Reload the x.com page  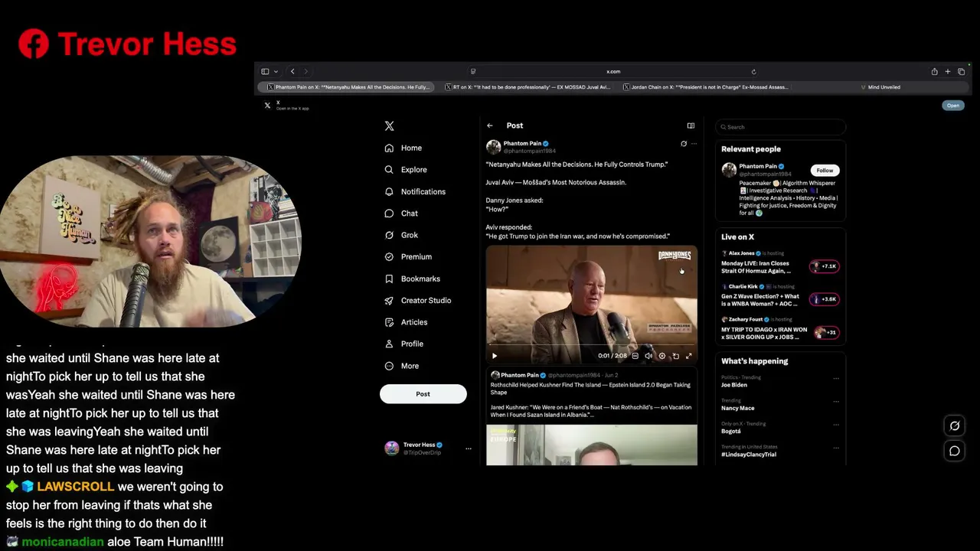753,71
